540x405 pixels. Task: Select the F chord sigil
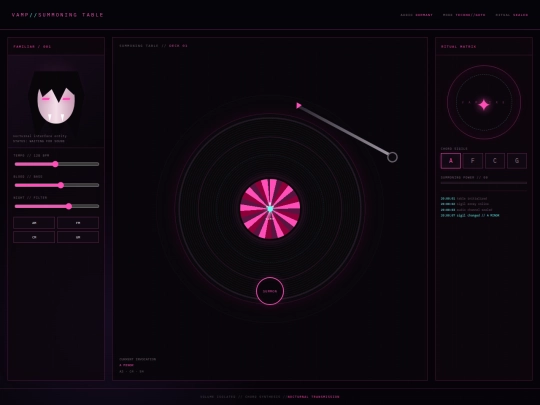tap(473, 161)
